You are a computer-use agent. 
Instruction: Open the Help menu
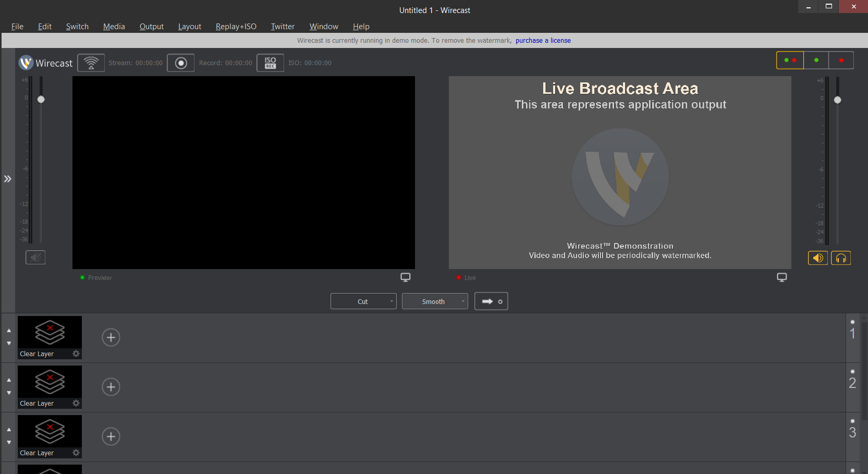(x=361, y=27)
